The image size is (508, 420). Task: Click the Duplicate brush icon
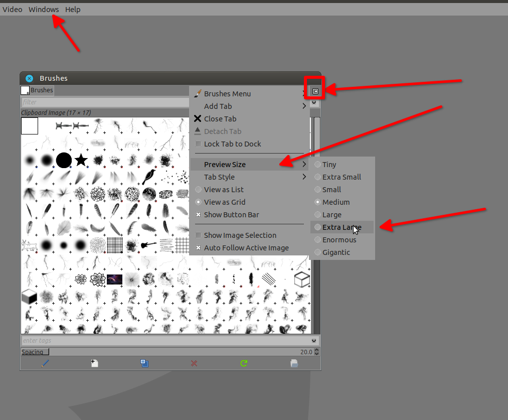(x=144, y=363)
